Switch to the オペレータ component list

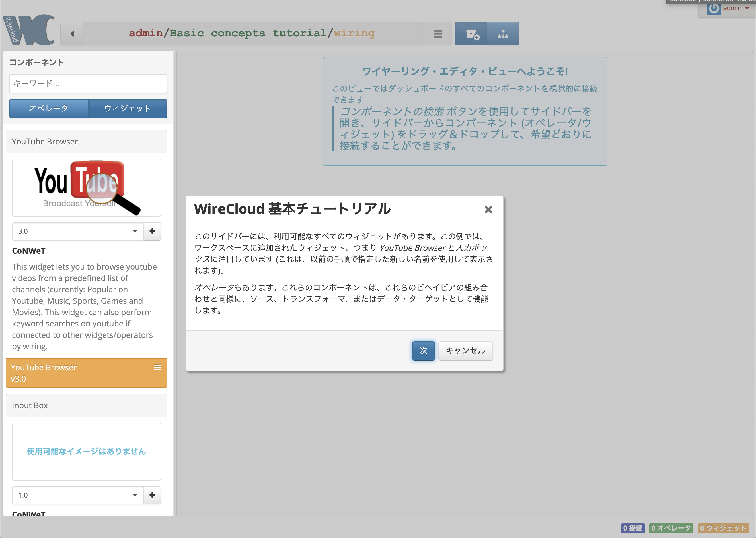pyautogui.click(x=49, y=109)
